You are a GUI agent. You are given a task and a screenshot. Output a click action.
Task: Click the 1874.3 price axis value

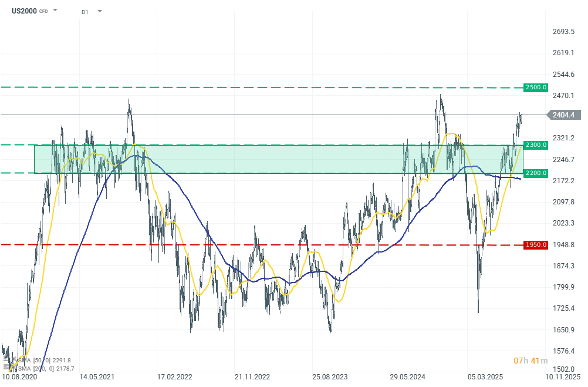point(563,266)
